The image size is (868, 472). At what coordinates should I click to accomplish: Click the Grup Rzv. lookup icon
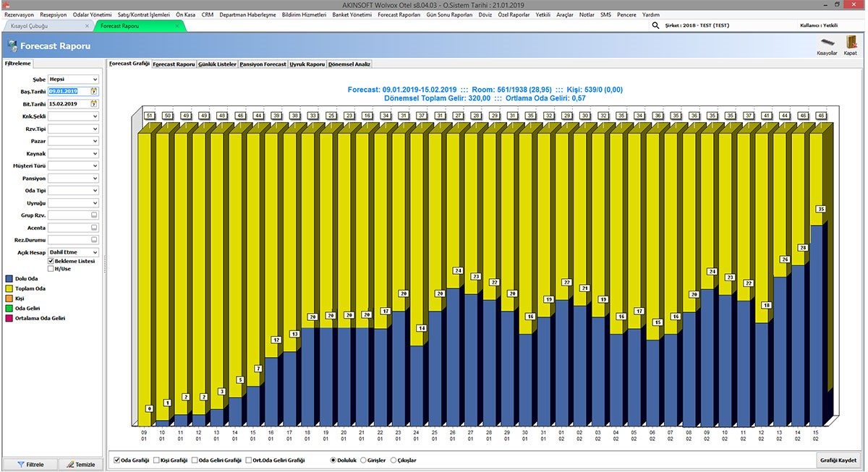point(94,215)
